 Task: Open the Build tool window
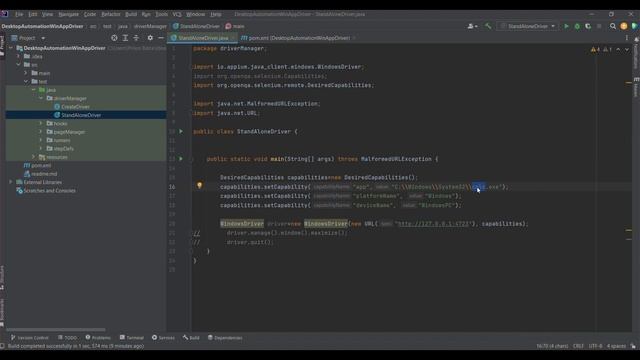pos(191,338)
